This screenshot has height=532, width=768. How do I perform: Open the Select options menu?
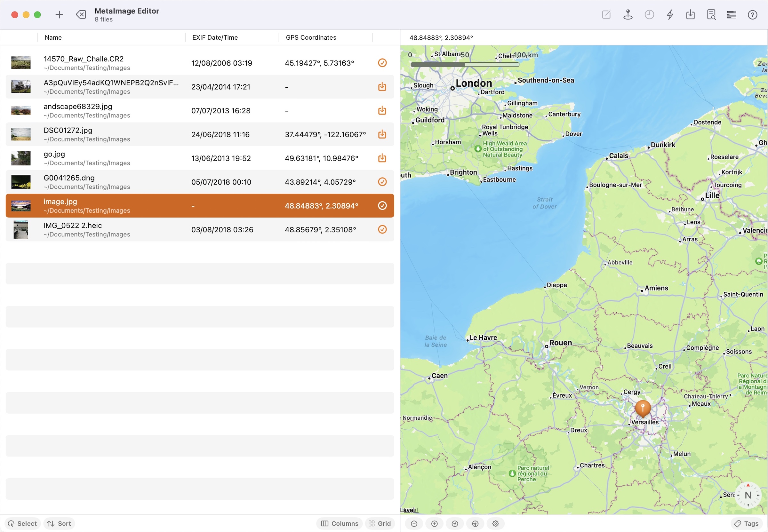click(x=22, y=523)
